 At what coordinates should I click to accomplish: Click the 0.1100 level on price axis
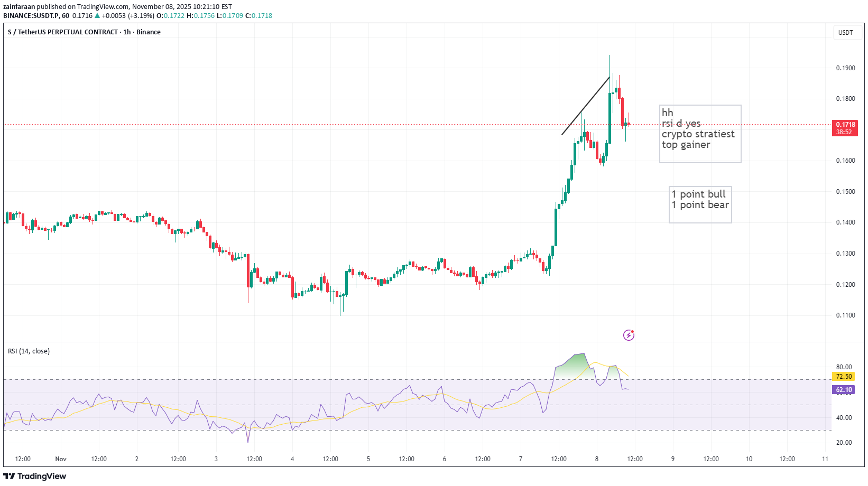tap(845, 315)
